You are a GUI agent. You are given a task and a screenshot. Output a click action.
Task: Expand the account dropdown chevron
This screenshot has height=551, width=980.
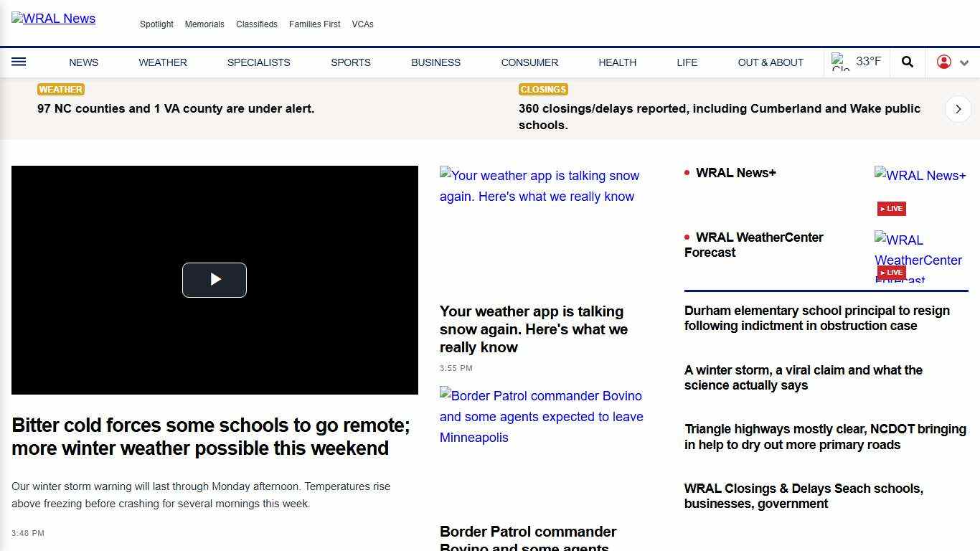point(965,62)
